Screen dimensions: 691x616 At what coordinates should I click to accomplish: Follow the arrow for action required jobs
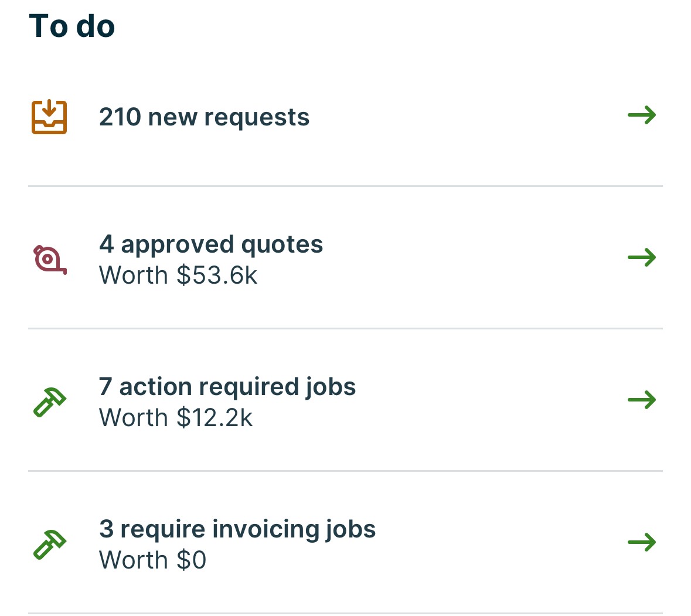[x=642, y=400]
